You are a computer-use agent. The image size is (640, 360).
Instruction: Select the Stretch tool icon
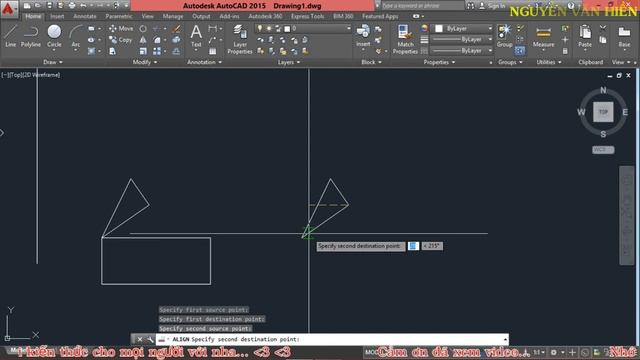click(112, 51)
